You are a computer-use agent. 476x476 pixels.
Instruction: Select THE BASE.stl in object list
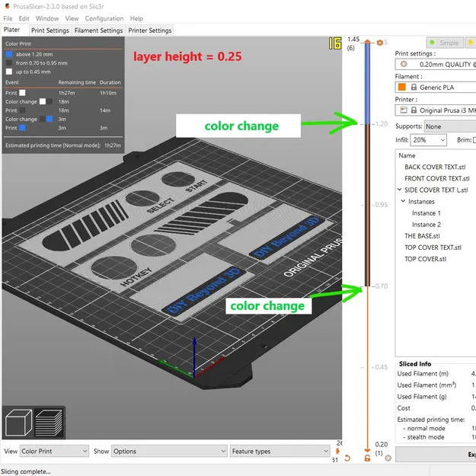click(422, 236)
